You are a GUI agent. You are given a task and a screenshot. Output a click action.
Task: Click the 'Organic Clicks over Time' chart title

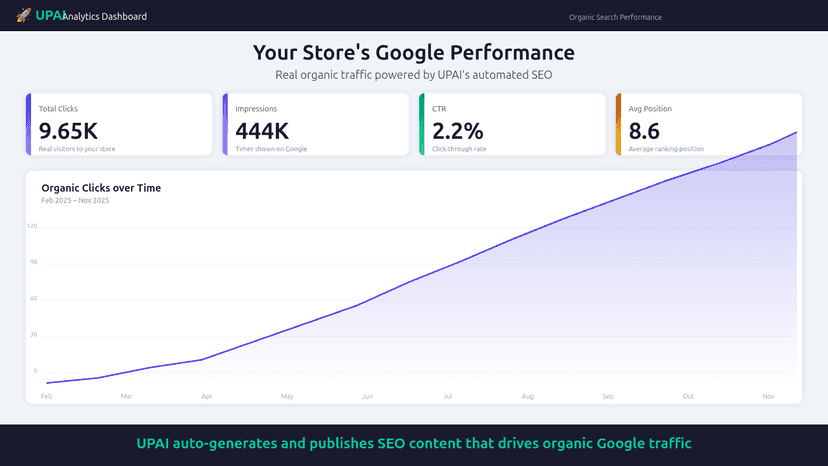(101, 188)
